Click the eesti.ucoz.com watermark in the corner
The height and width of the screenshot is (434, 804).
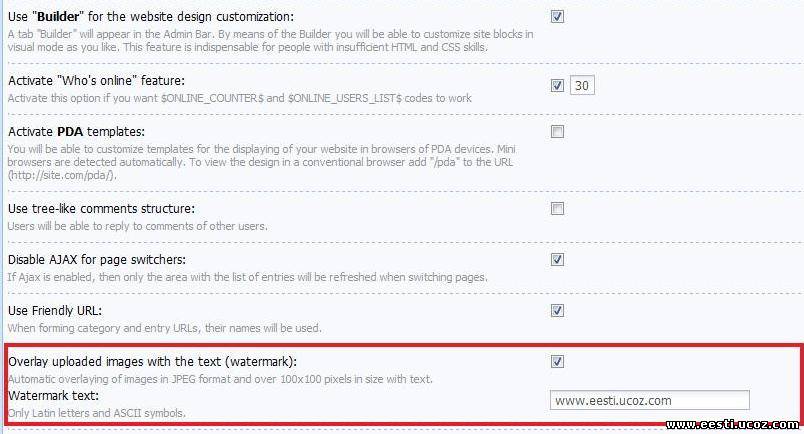click(x=733, y=425)
